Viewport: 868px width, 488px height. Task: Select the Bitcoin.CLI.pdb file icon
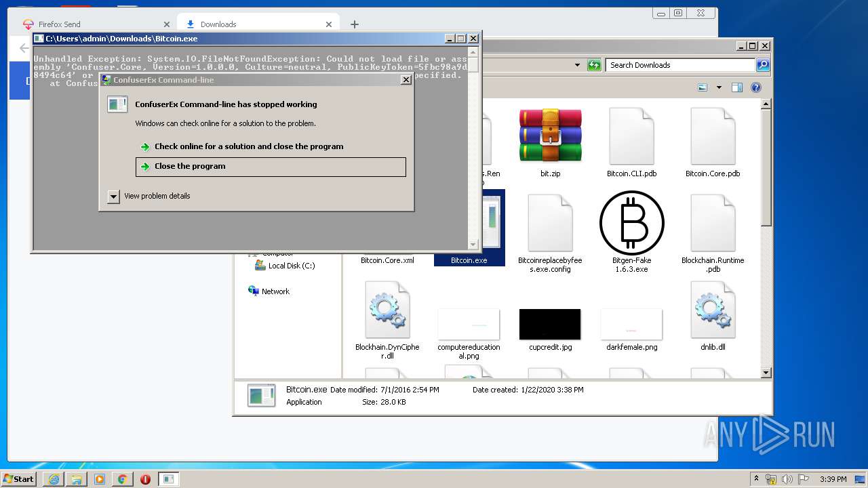(631, 136)
